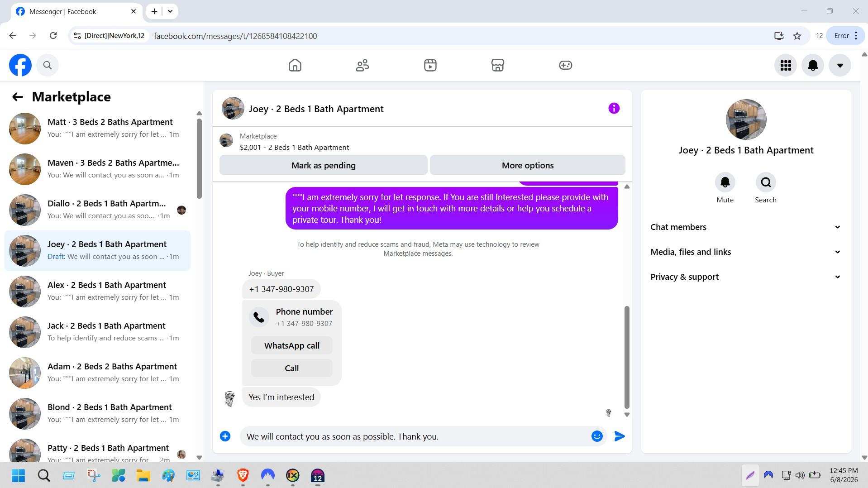Viewport: 868px width, 488px height.
Task: Open the account dropdown arrow
Action: coord(840,65)
